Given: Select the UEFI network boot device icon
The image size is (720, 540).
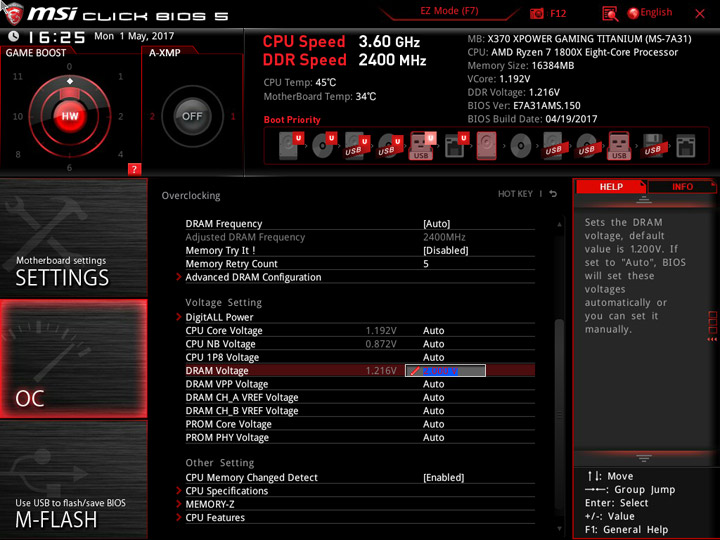Looking at the screenshot, I should pos(456,146).
